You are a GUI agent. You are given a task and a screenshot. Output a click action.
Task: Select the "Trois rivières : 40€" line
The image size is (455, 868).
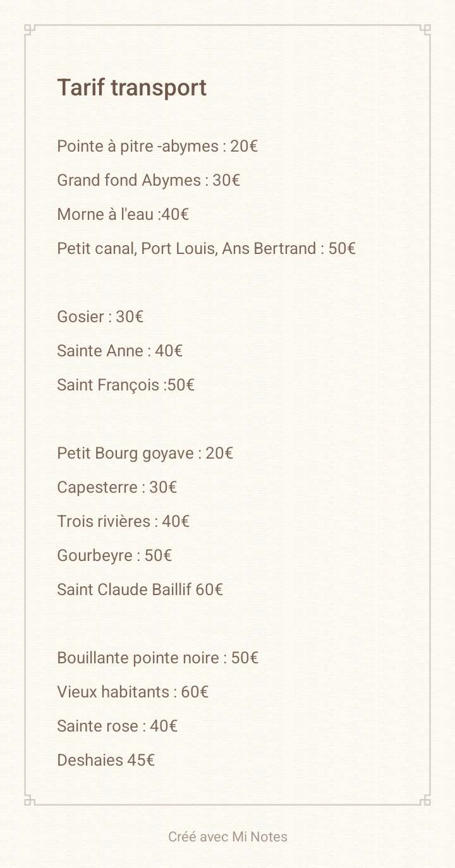click(x=123, y=522)
